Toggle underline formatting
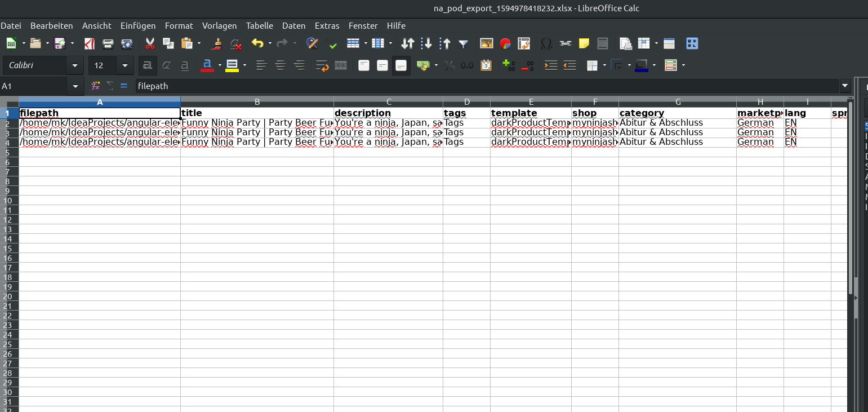This screenshot has height=412, width=868. pos(184,65)
